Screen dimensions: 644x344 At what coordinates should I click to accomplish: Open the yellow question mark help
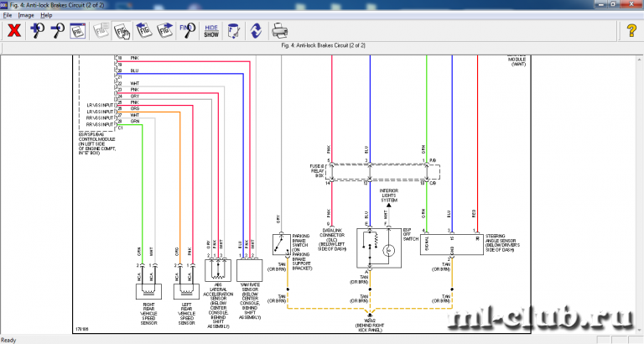631,31
